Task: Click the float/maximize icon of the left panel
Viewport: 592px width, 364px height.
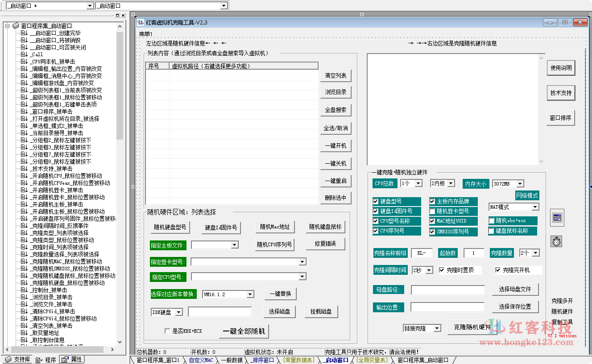Action: tap(117, 15)
